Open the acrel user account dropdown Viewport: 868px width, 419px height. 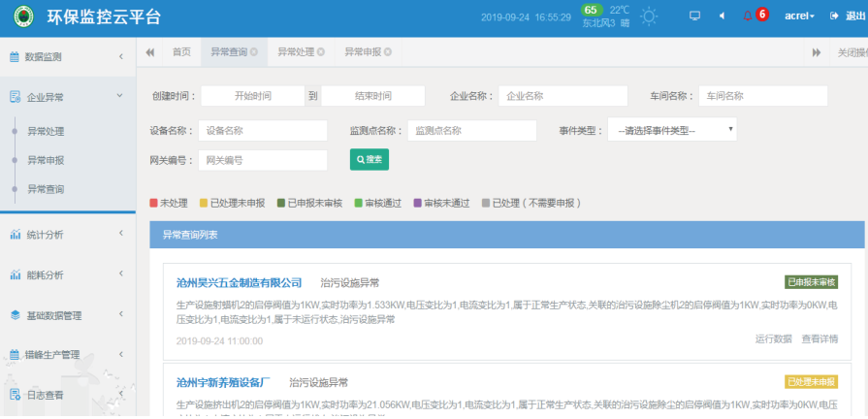pyautogui.click(x=799, y=16)
